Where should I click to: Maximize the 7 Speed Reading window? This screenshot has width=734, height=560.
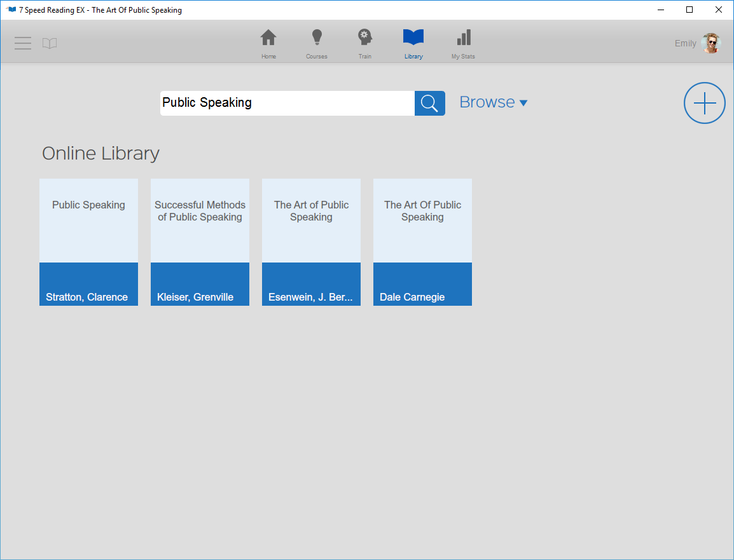(689, 10)
